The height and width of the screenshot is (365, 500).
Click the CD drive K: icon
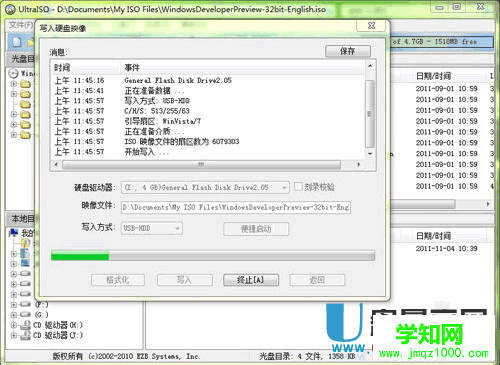(x=26, y=325)
